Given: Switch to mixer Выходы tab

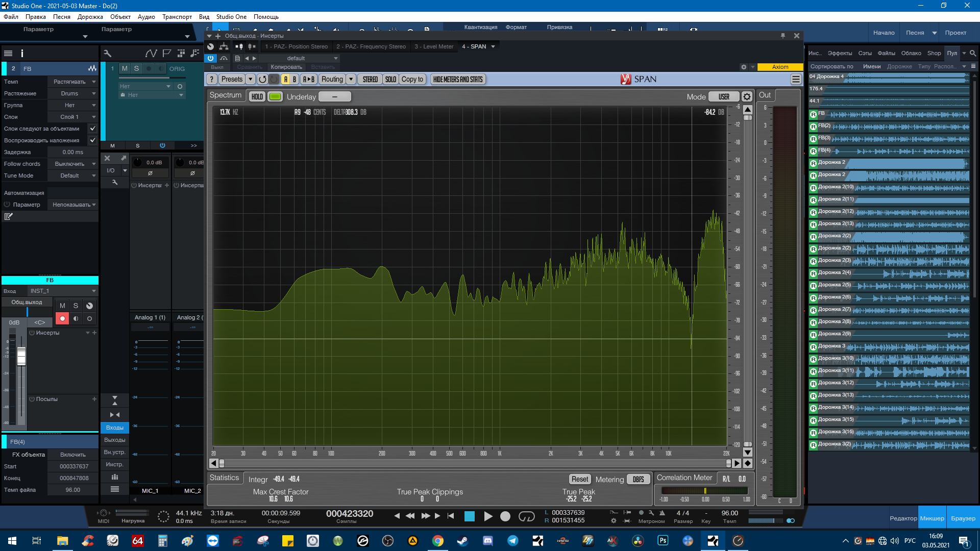Looking at the screenshot, I should click(x=115, y=440).
